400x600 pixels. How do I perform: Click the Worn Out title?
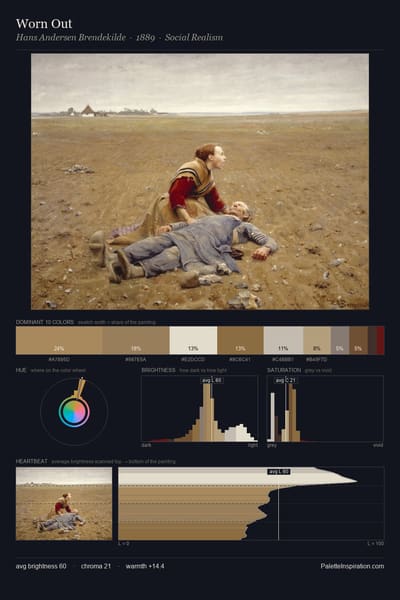tap(44, 24)
